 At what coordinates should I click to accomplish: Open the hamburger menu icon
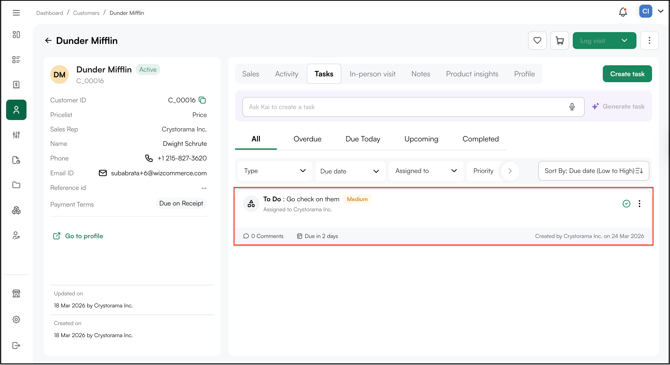pos(16,13)
